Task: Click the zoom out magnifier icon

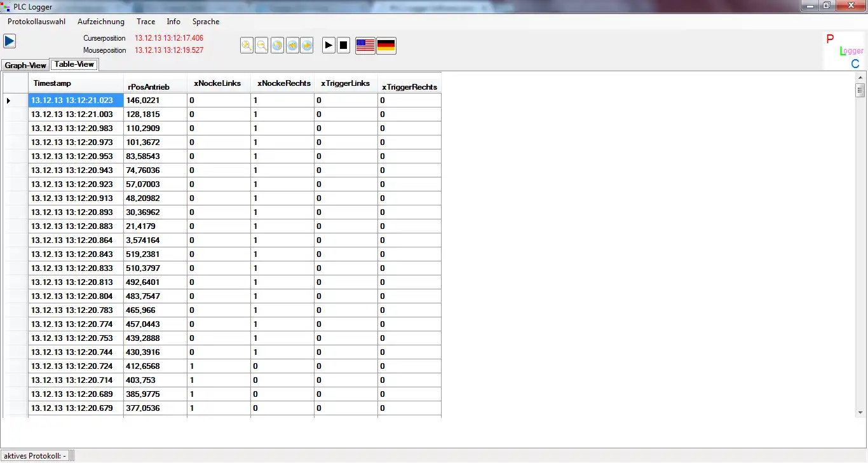Action: coord(261,46)
